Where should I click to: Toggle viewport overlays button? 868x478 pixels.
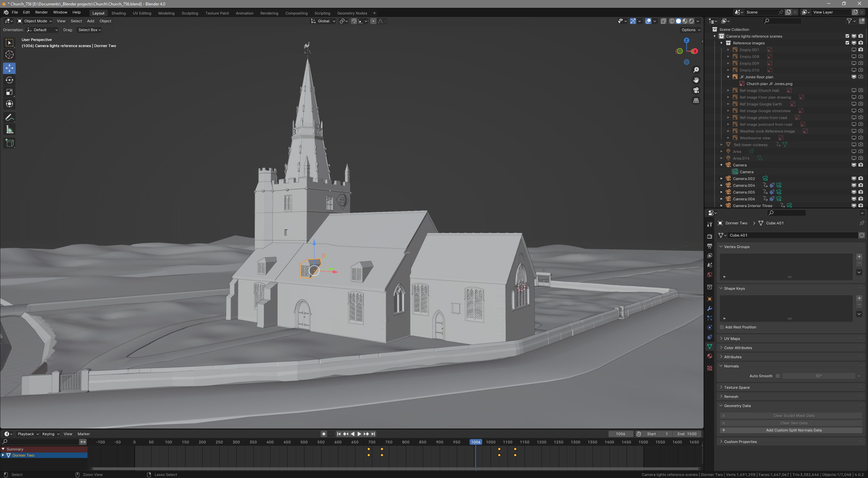coord(648,21)
